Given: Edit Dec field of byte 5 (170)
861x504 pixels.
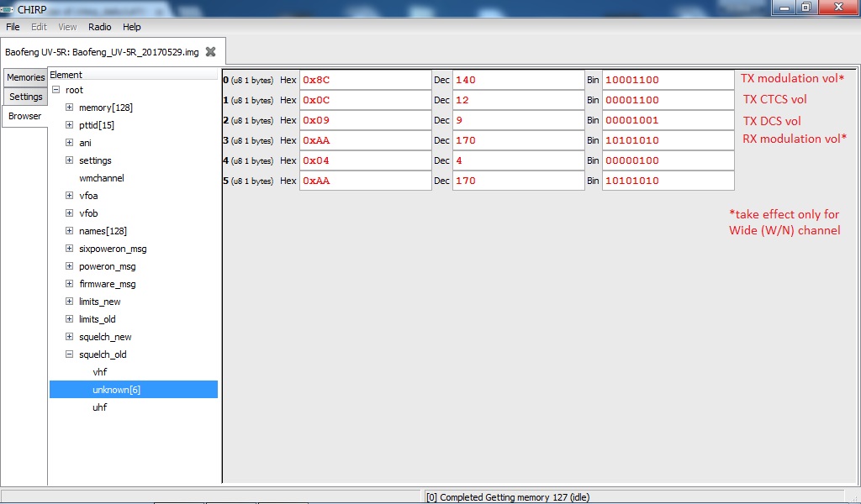Looking at the screenshot, I should tap(518, 181).
